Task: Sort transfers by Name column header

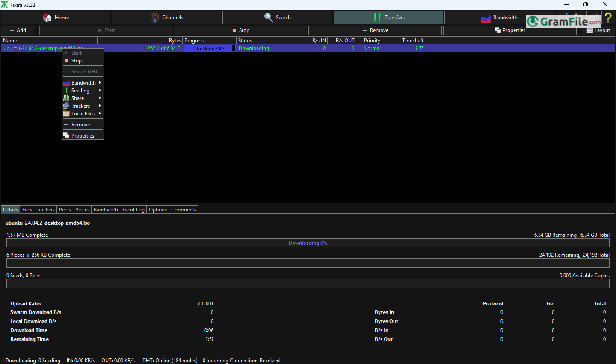Action: click(x=49, y=41)
